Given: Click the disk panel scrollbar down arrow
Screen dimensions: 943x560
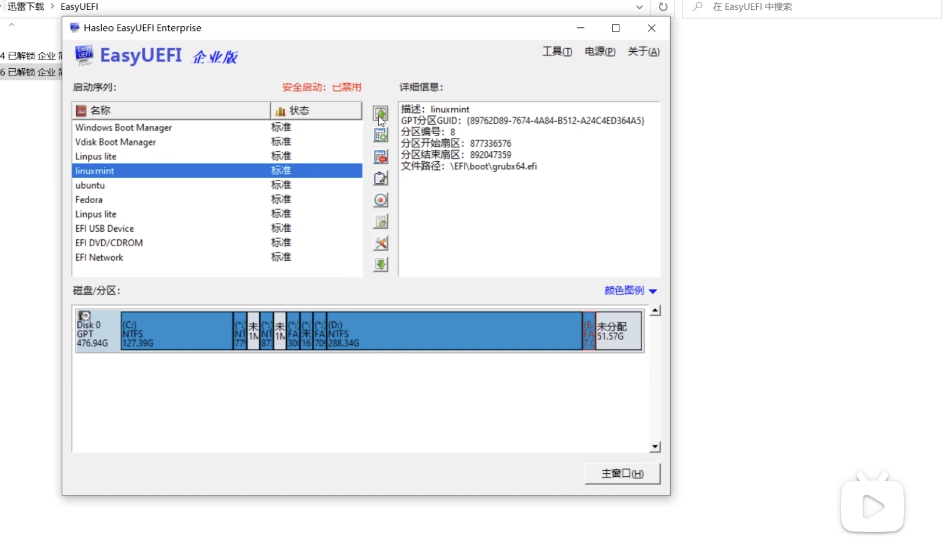Looking at the screenshot, I should point(655,447).
